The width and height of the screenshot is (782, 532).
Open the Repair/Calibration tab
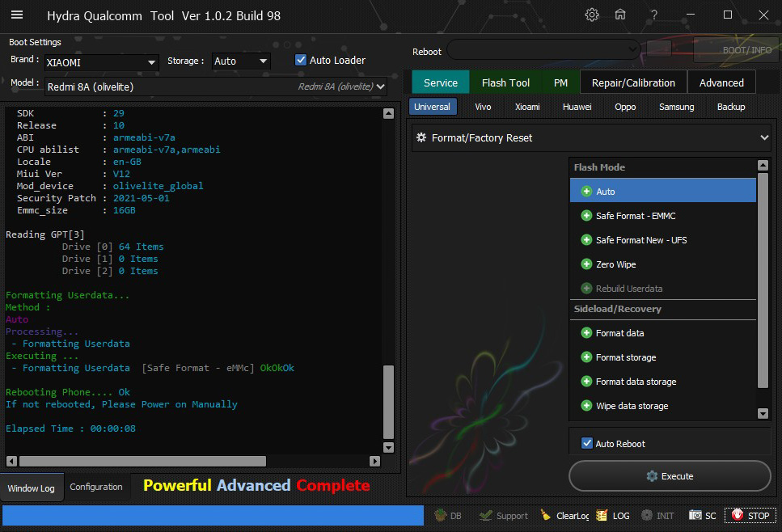[633, 82]
